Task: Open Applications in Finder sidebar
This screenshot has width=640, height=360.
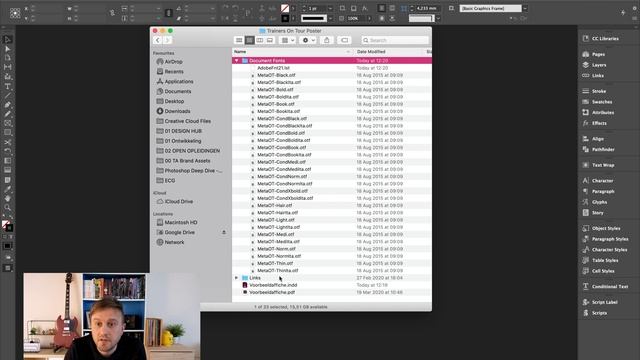Action: (175, 81)
